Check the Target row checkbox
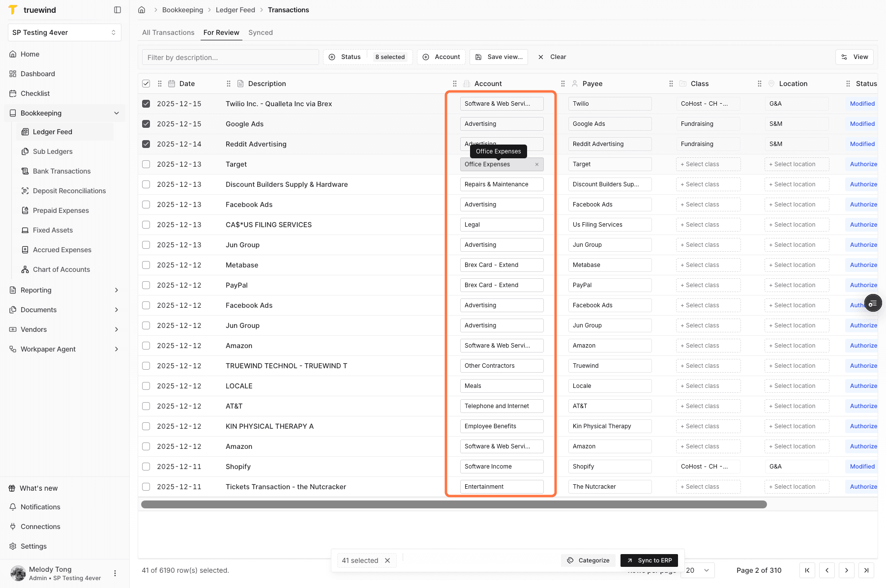The width and height of the screenshot is (886, 588). click(x=146, y=164)
